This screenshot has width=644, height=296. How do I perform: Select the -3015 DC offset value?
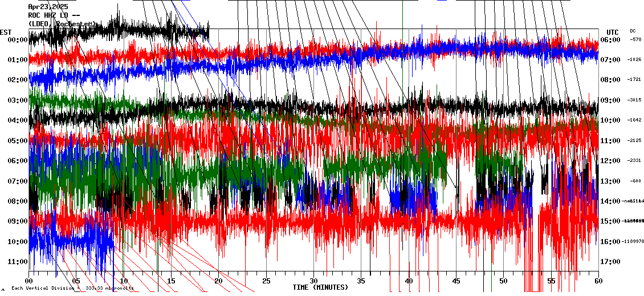click(x=635, y=100)
